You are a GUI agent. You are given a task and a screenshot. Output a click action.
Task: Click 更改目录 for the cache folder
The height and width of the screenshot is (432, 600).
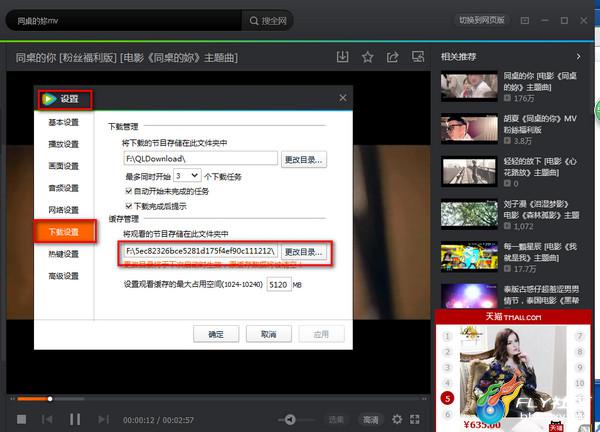304,252
